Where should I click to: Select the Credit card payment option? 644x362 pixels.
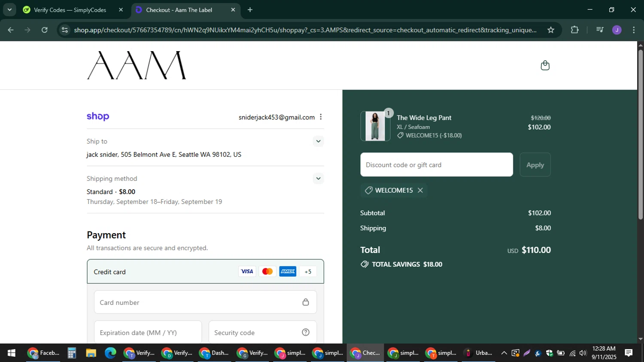click(x=205, y=271)
